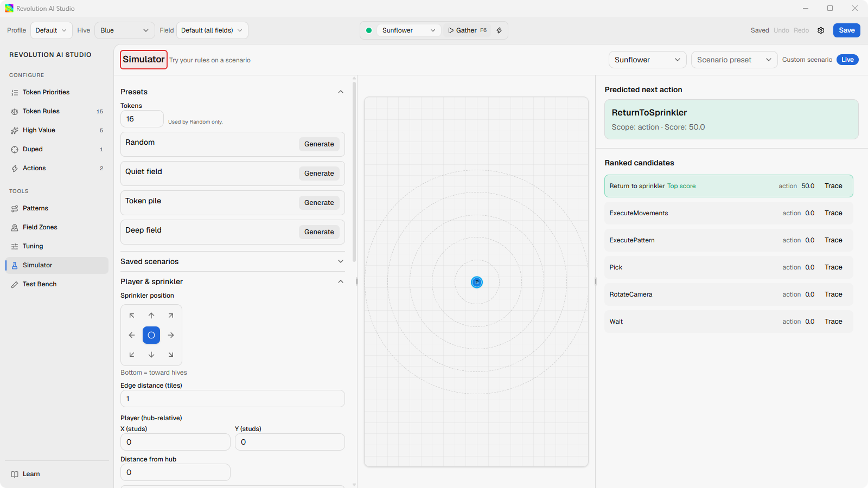Click the Edge distance (tiles) field

point(232,399)
